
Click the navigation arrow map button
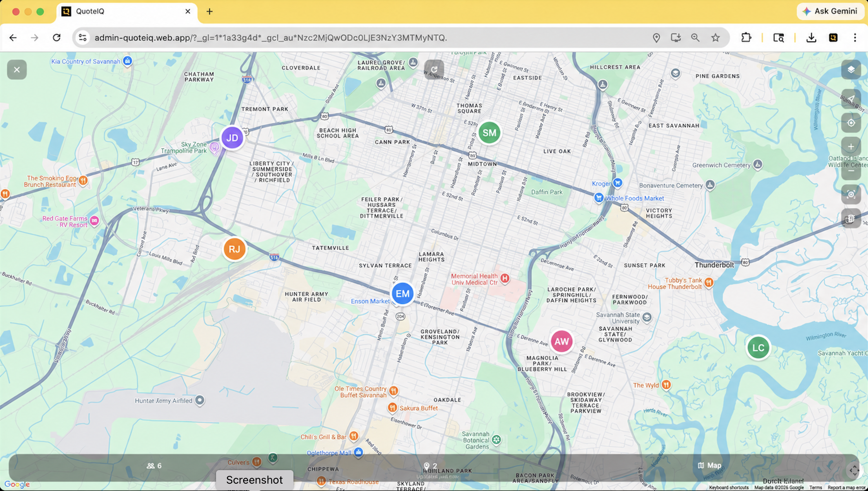851,99
